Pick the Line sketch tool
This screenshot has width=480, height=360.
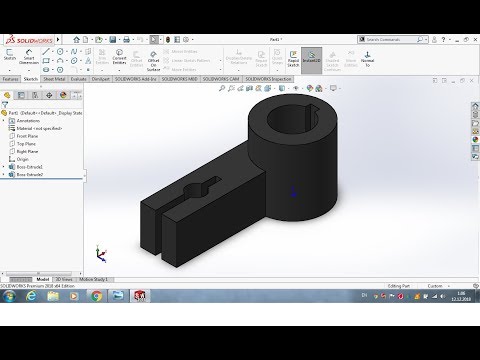tap(46, 51)
